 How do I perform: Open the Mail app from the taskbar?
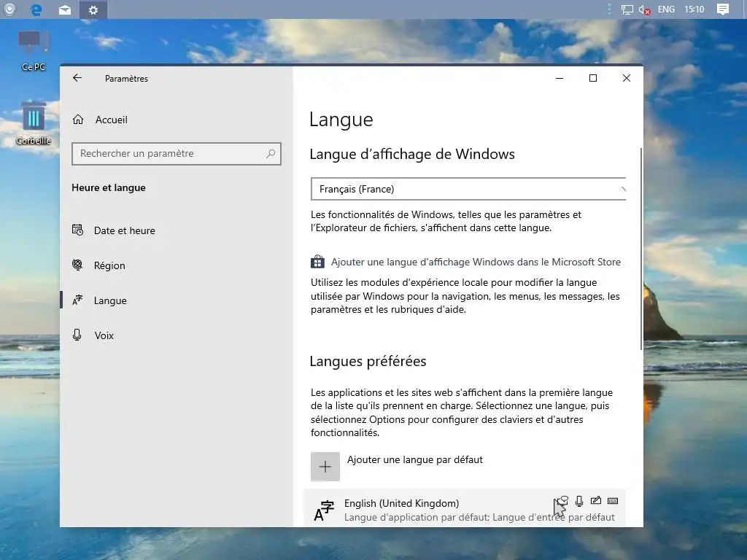[65, 10]
